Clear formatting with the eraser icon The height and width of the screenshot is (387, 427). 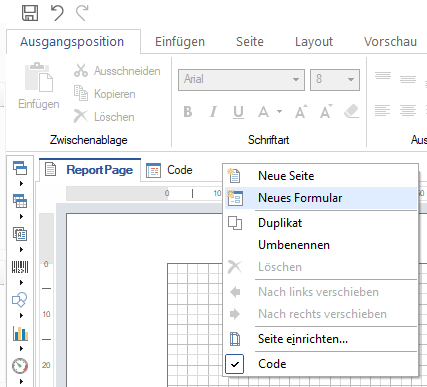pos(351,111)
